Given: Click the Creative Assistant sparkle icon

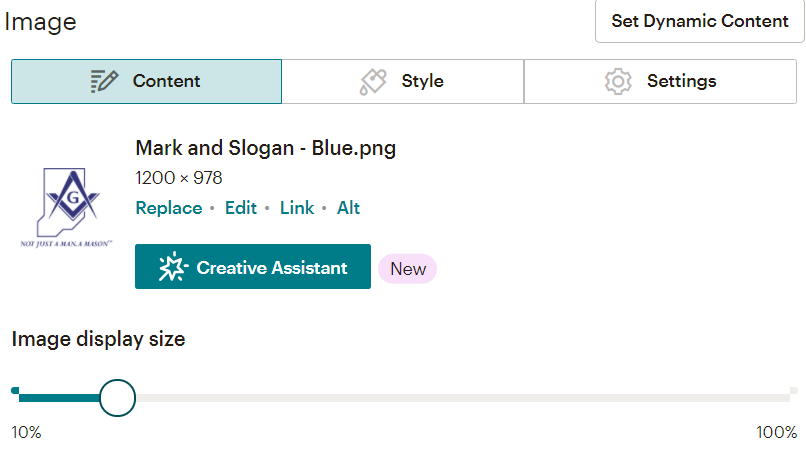Looking at the screenshot, I should (x=173, y=267).
